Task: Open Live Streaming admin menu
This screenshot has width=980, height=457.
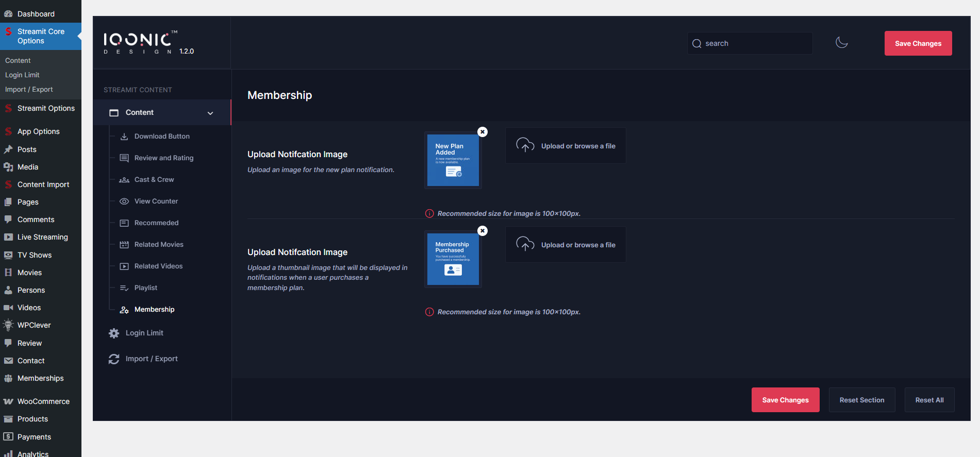Action: (x=42, y=237)
